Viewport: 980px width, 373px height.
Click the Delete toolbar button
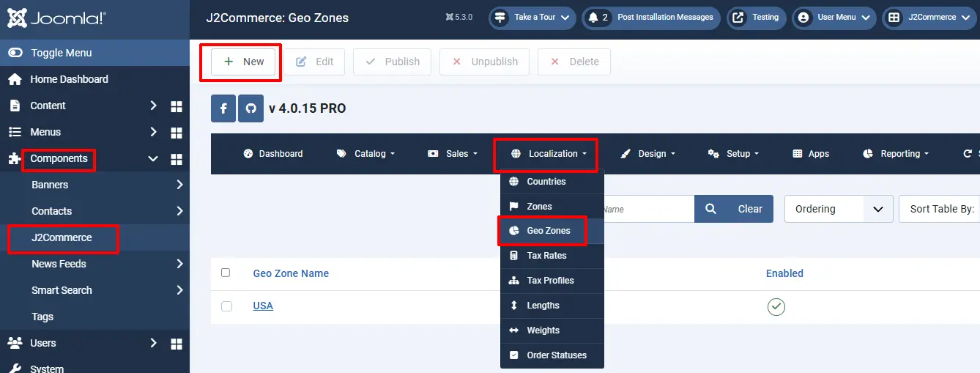click(574, 62)
